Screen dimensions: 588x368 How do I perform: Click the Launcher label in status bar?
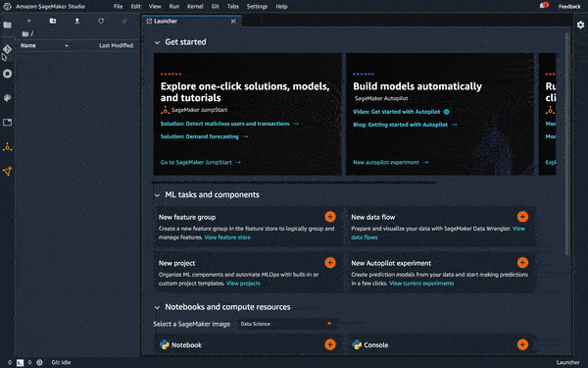click(x=567, y=363)
